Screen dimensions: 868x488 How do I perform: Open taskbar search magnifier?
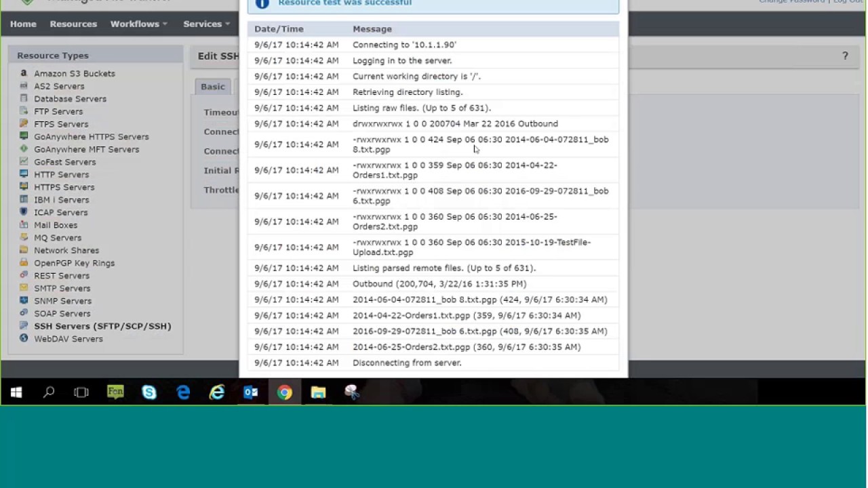pos(49,392)
